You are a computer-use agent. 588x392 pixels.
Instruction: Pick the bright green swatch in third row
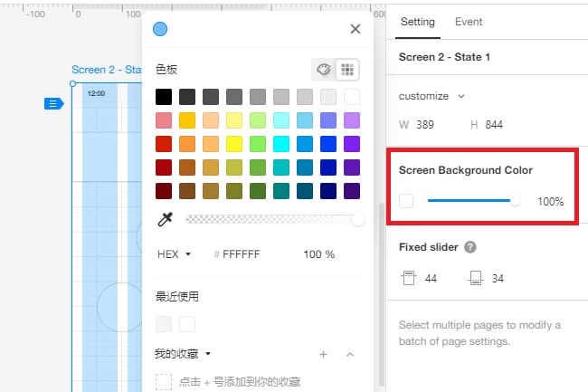point(258,144)
